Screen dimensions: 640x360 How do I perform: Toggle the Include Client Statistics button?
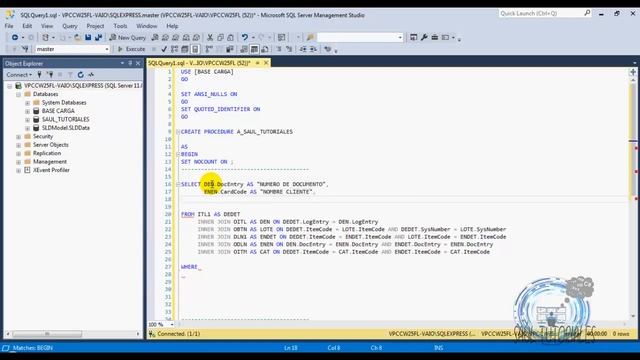(x=230, y=49)
